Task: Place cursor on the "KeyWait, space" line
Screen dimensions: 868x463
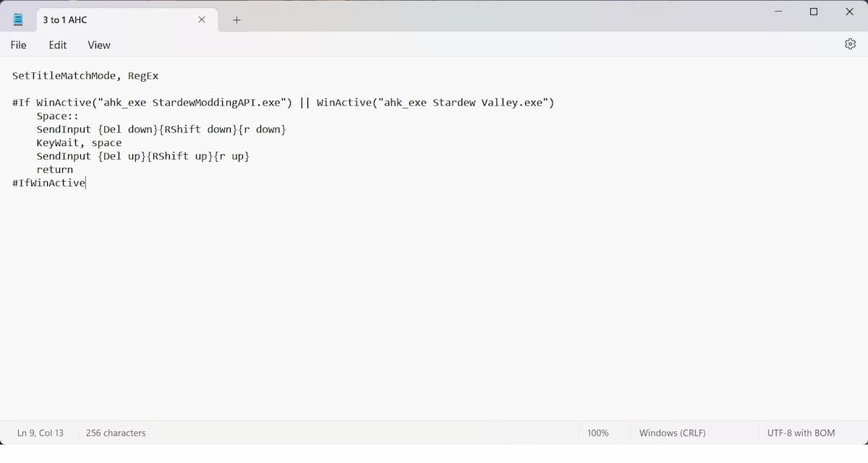Action: [80, 143]
